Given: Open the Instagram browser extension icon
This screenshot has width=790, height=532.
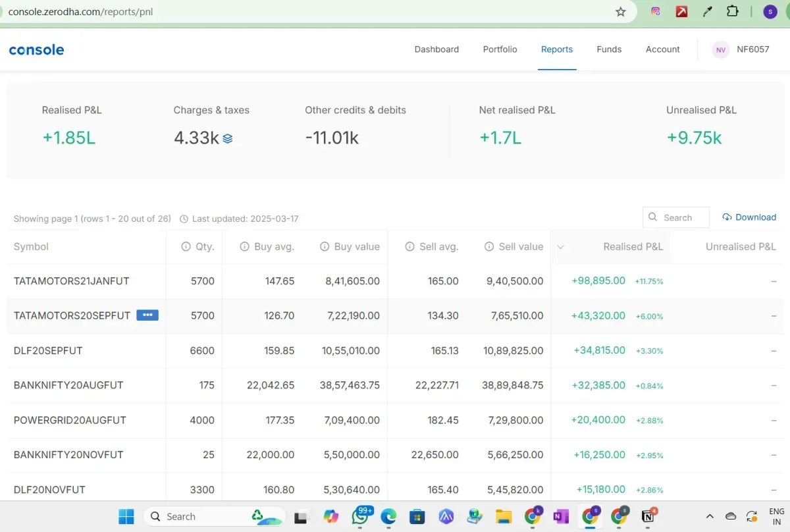Looking at the screenshot, I should (656, 11).
